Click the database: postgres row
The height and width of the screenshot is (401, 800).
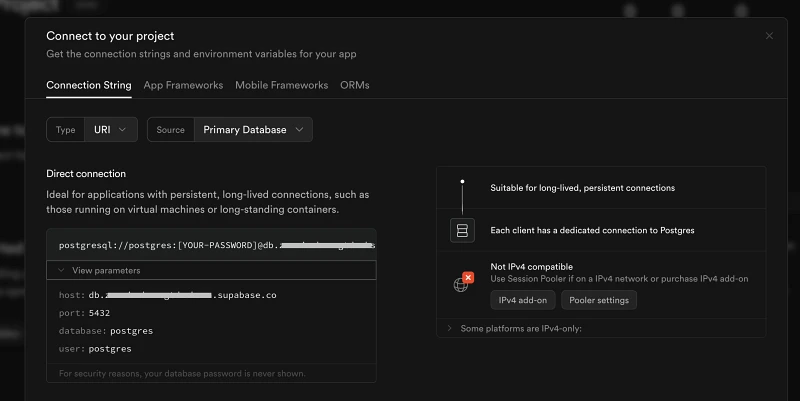coord(106,331)
